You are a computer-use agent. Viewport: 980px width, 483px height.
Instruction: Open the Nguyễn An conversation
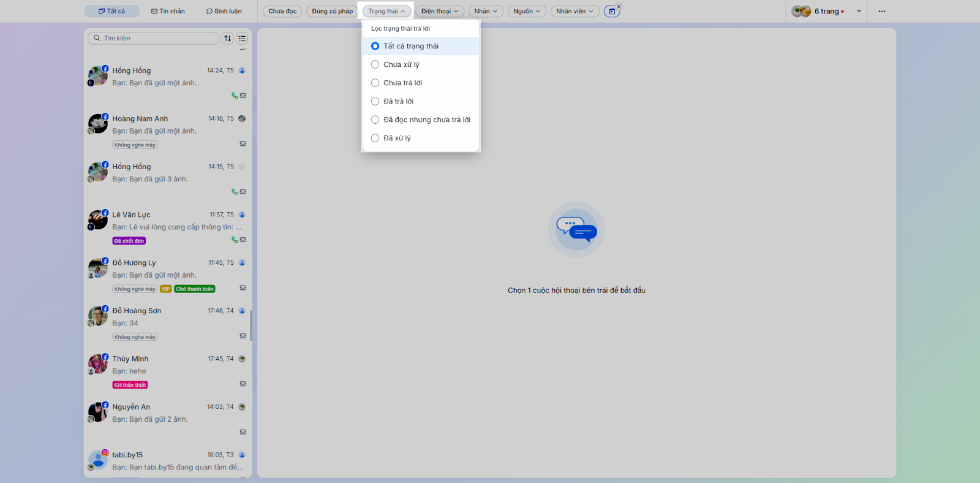point(167,419)
